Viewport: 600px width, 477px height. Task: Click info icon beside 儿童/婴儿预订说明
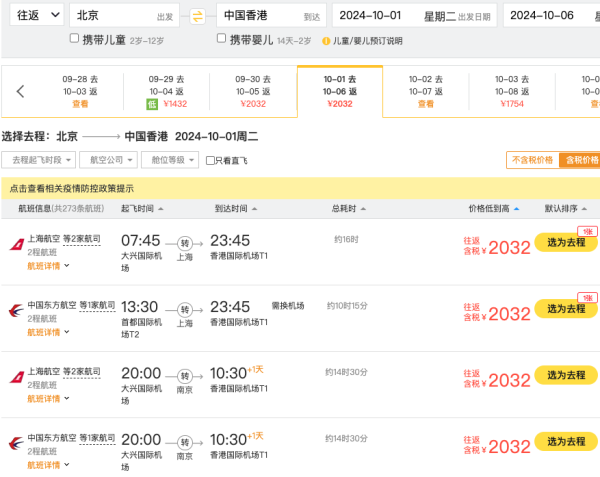click(326, 41)
